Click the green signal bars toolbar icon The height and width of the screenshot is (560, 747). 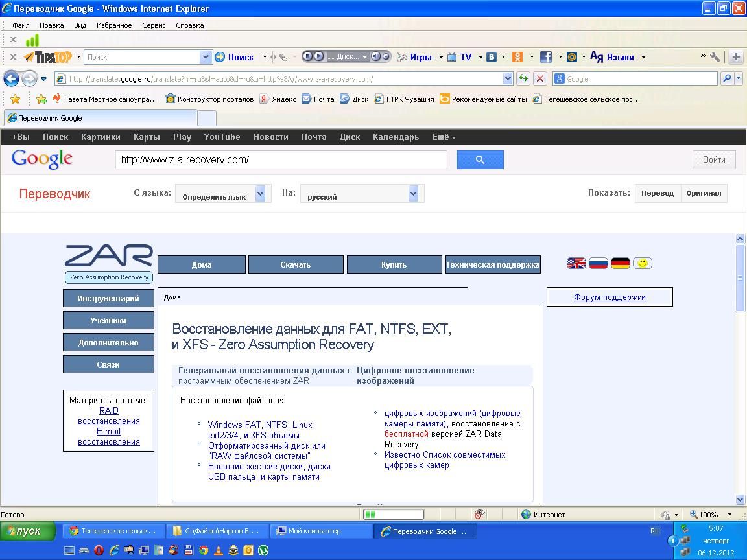32,40
